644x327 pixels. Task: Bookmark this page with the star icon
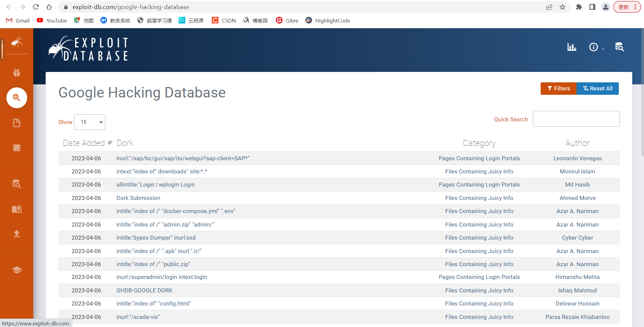[x=562, y=7]
